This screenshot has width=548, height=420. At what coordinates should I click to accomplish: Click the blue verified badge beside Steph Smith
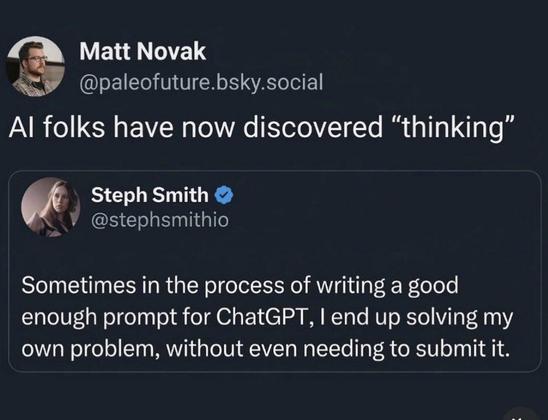tap(224, 195)
